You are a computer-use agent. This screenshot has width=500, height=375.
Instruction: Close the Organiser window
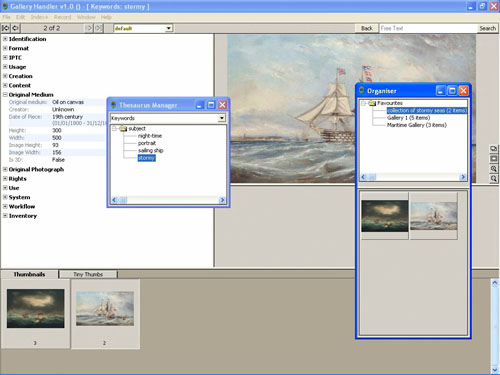click(x=463, y=91)
